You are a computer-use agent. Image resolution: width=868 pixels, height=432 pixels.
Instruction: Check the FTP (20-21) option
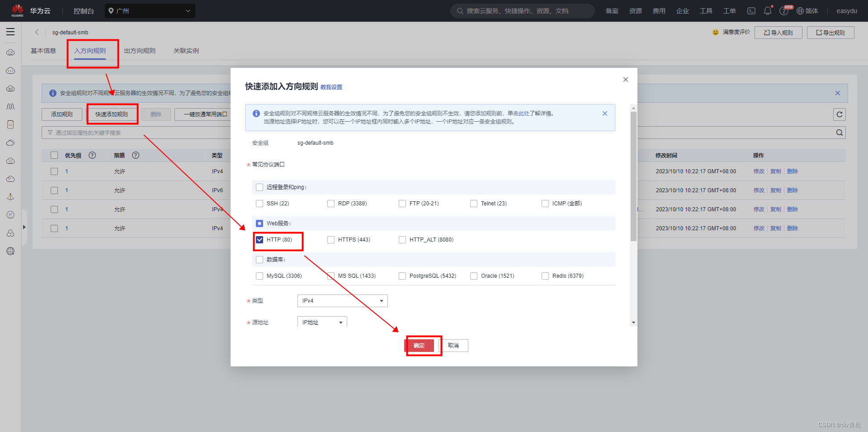402,204
